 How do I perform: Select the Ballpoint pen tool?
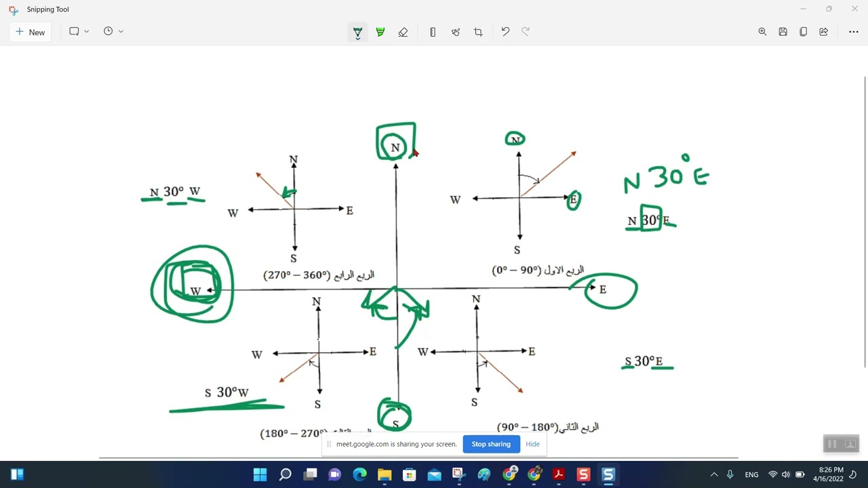click(x=357, y=32)
